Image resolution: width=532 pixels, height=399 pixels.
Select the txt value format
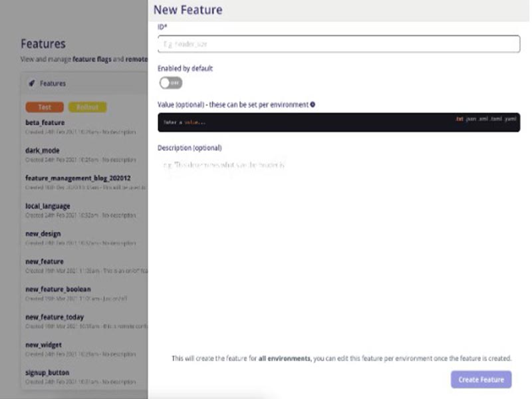pos(459,118)
